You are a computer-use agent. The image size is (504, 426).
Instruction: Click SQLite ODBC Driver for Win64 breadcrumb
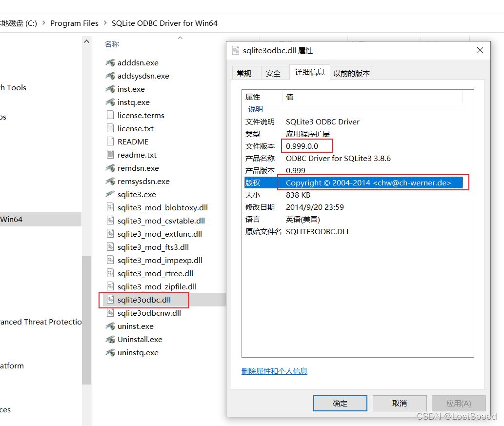tap(164, 23)
